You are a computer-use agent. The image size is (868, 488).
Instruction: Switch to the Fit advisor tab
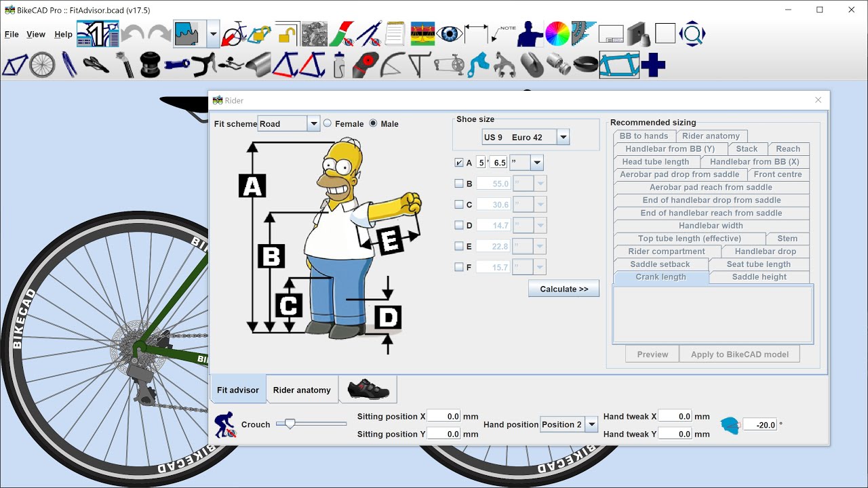pyautogui.click(x=238, y=390)
